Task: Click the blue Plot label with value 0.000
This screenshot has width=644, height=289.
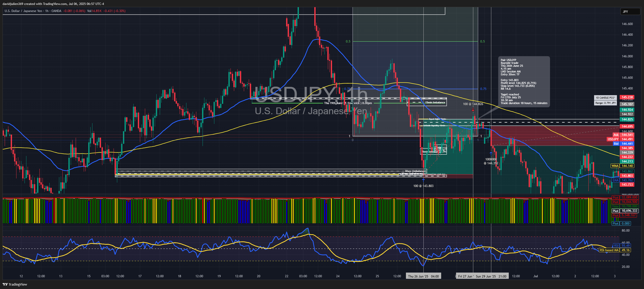Action: point(616,224)
